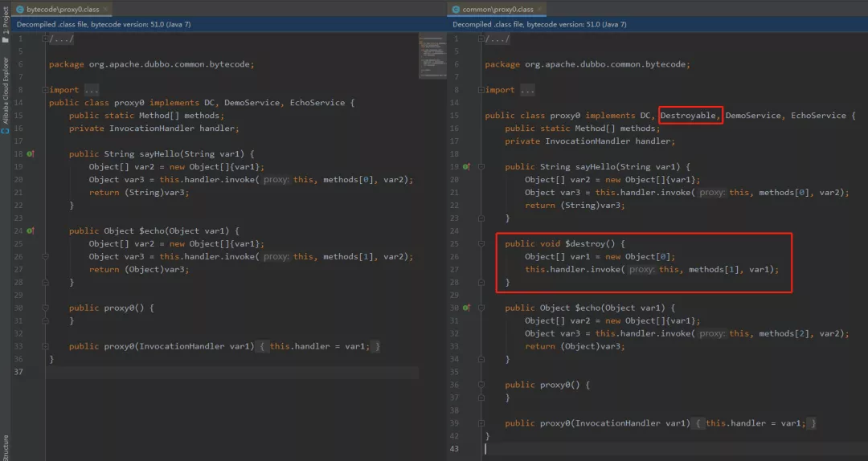Expand folded imports at right pane line 8
Screen dimensions: 868x461
481,90
